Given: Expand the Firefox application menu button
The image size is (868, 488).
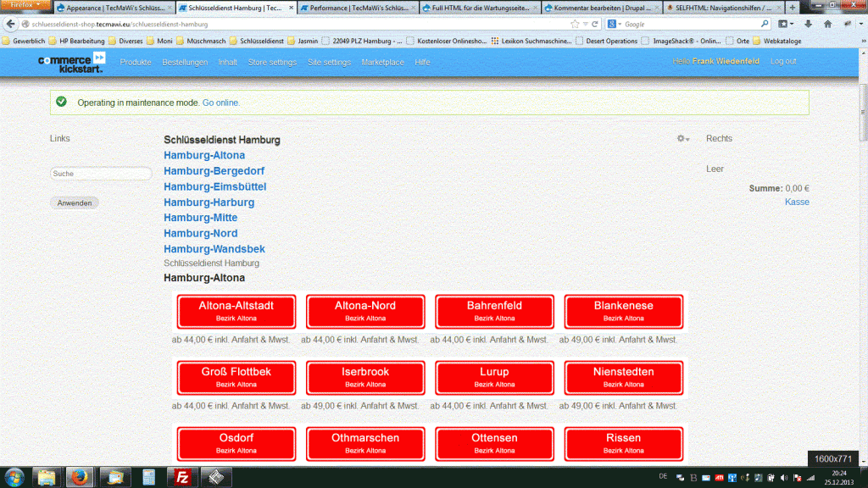Looking at the screenshot, I should [25, 5].
